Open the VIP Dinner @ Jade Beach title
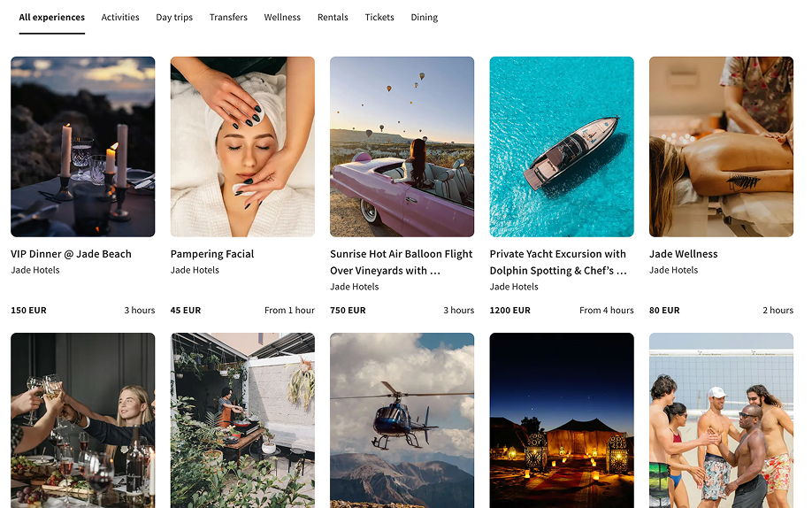812x508 pixels. pos(71,254)
